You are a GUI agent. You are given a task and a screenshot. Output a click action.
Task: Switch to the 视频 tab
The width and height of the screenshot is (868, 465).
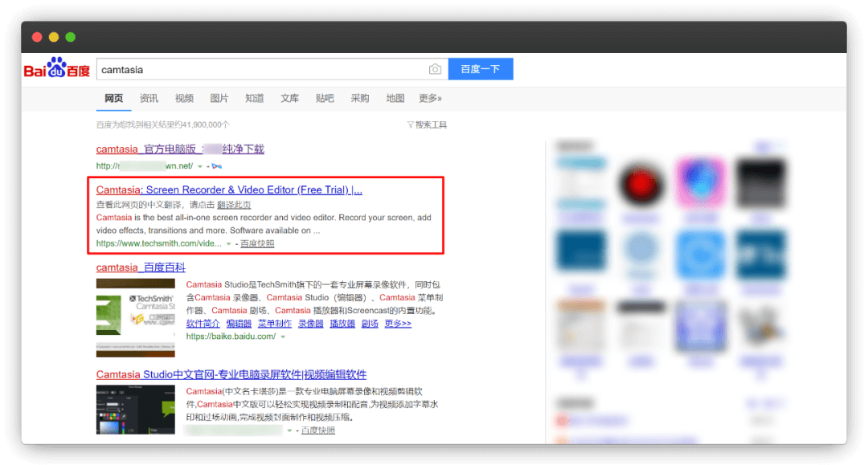point(184,99)
